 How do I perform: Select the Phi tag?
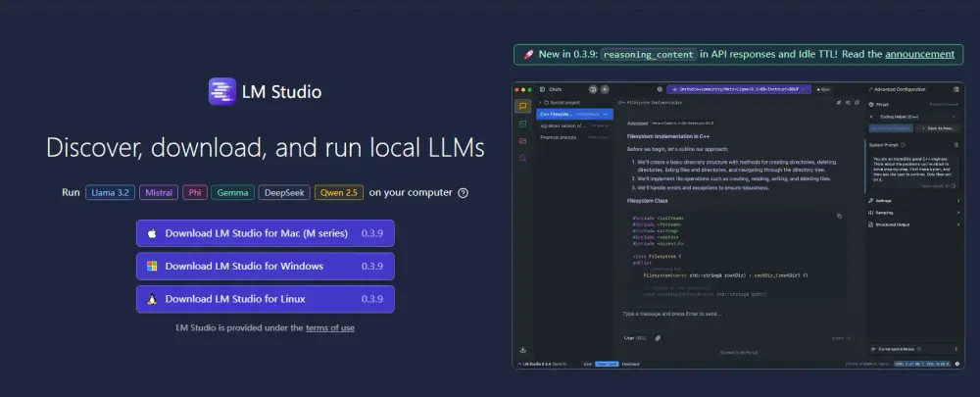pyautogui.click(x=195, y=192)
